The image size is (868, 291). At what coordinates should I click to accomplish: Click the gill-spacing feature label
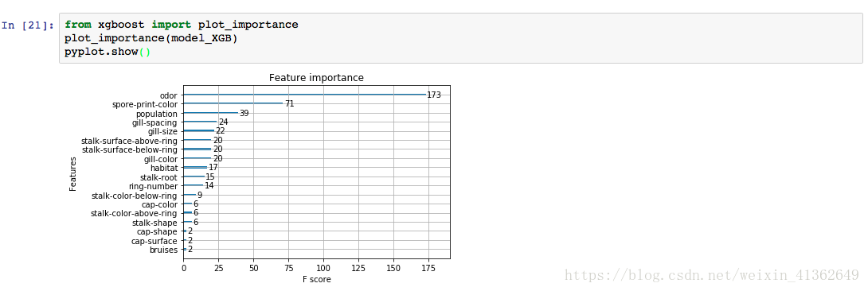[x=154, y=122]
